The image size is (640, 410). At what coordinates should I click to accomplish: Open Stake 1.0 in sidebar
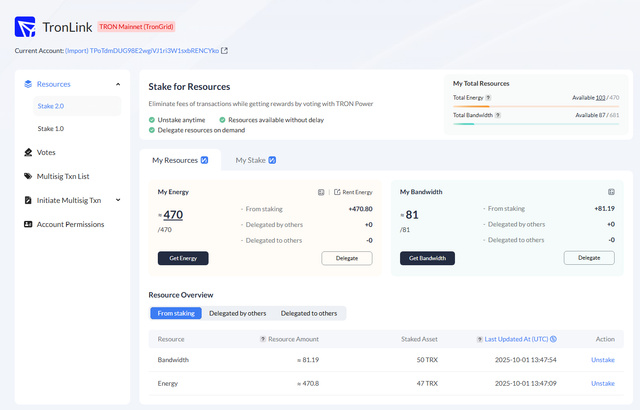(x=51, y=129)
